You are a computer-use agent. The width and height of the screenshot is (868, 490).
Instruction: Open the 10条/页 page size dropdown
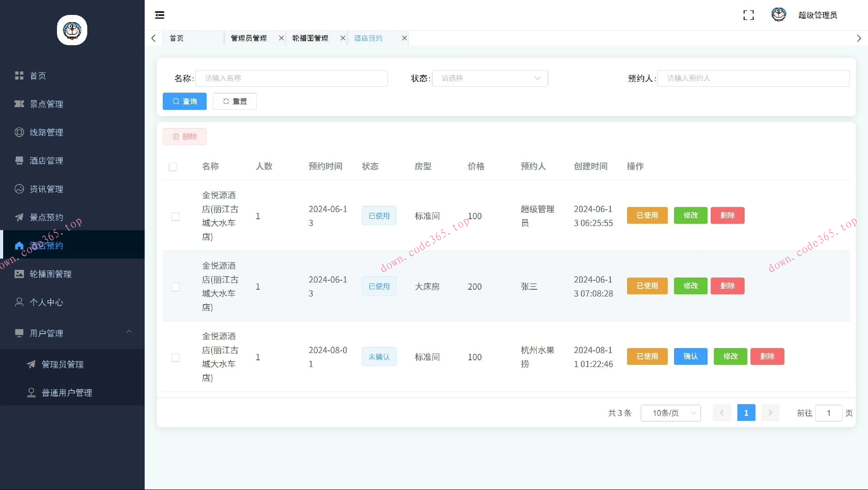point(670,413)
